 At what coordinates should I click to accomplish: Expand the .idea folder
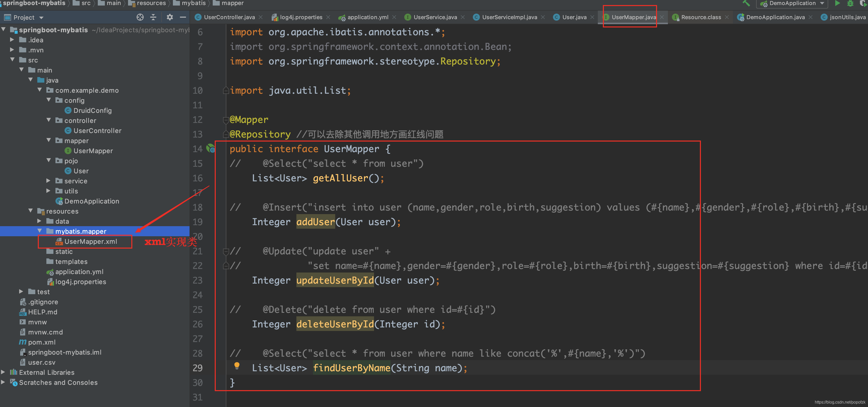(x=12, y=40)
